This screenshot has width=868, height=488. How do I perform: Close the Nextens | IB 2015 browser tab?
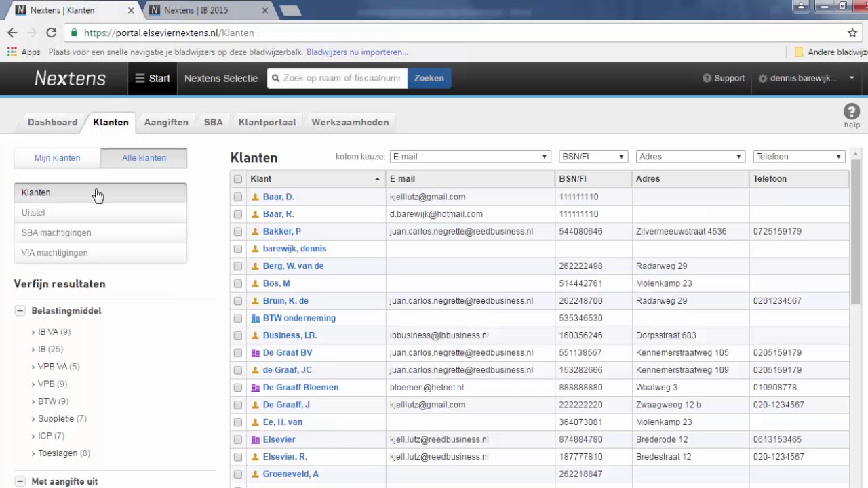tap(265, 10)
